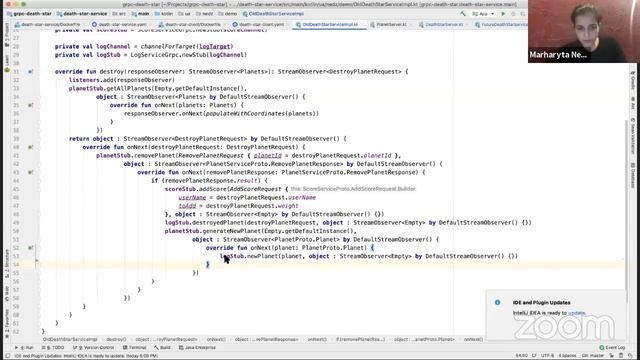Click OldDeathStarServiceImpl breadcrumb in navigation bar
The width and height of the screenshot is (640, 360).
click(x=273, y=14)
